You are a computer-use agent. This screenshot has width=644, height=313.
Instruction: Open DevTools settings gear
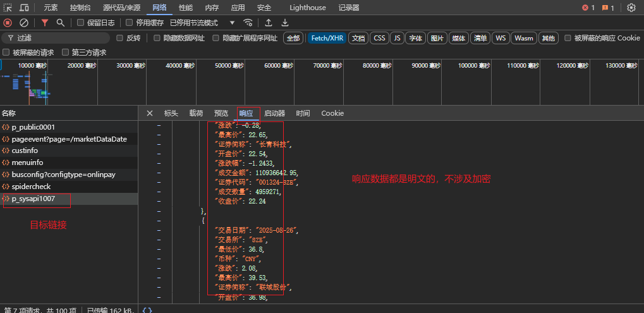click(x=631, y=8)
